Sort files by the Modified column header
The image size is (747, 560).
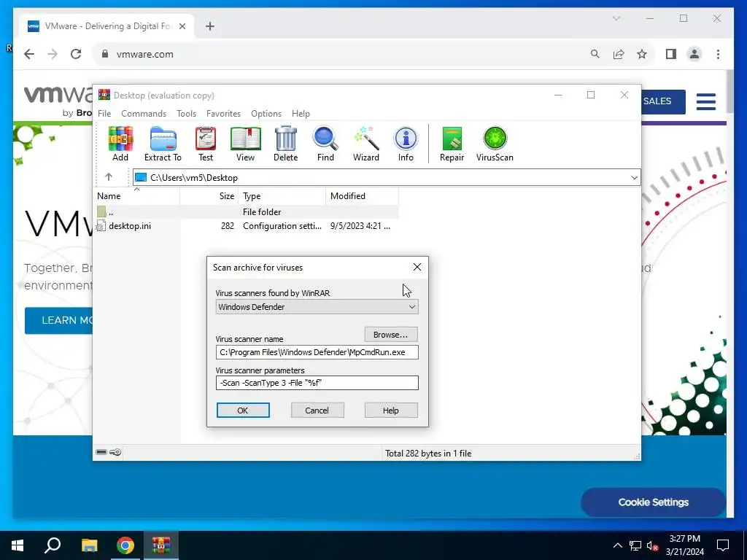[362, 195]
